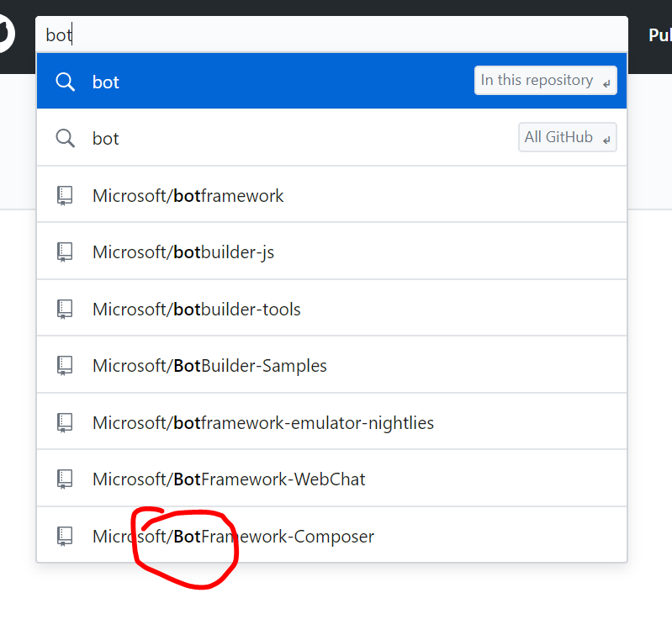Open Microsoft/botframework repository suggestion
Image resolution: width=672 pixels, height=630 pixels.
tap(331, 194)
